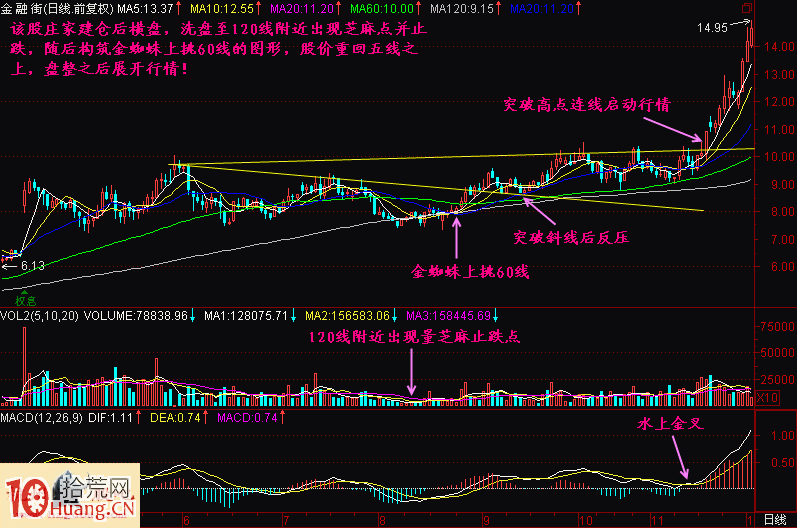
Task: Click month marker 6 on the time axis
Action: point(186,520)
